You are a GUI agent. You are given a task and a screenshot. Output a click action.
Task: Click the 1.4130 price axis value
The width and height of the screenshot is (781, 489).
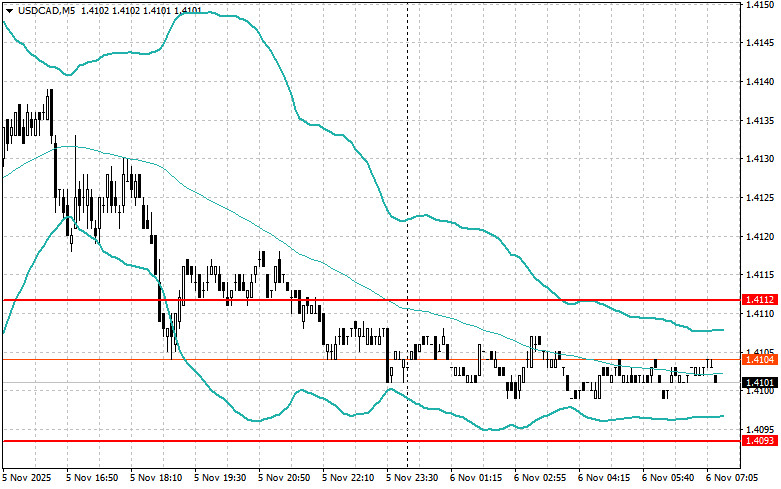[x=760, y=159]
